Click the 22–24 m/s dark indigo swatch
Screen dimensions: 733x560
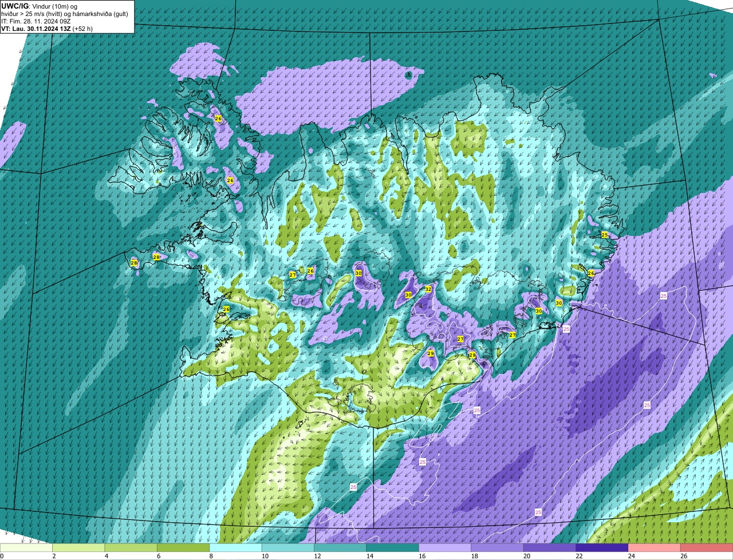(x=602, y=547)
